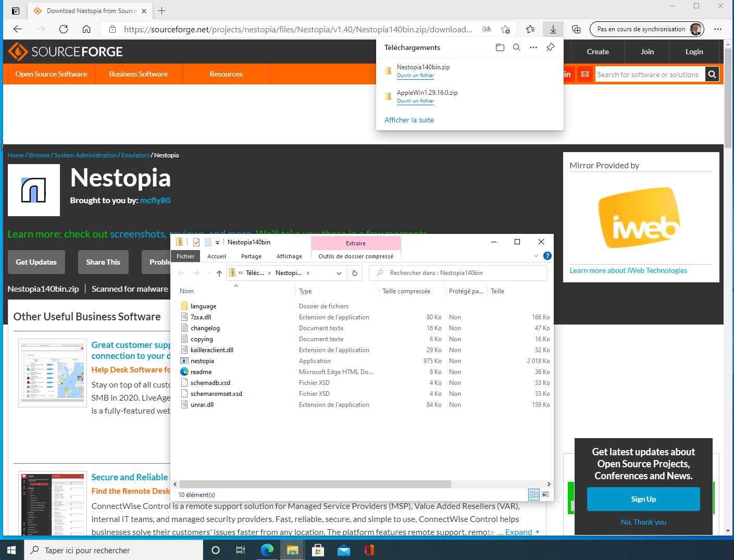The image size is (734, 560).
Task: Open the Login link on SourceForge
Action: [694, 52]
